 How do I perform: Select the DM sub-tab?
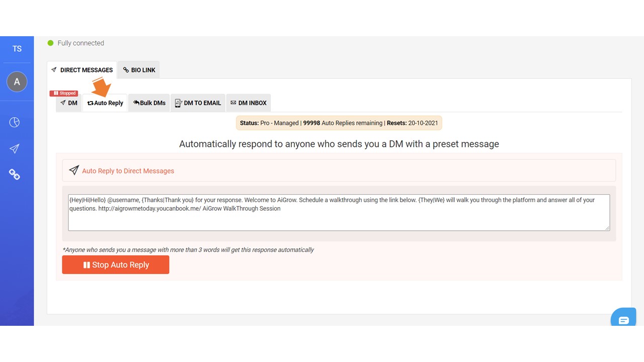coord(68,103)
